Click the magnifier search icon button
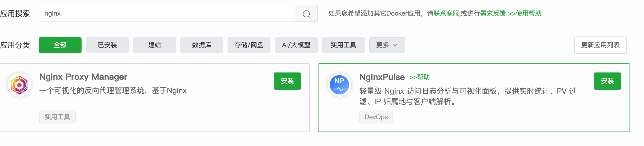Viewport: 644px width, 146px height. click(x=306, y=14)
